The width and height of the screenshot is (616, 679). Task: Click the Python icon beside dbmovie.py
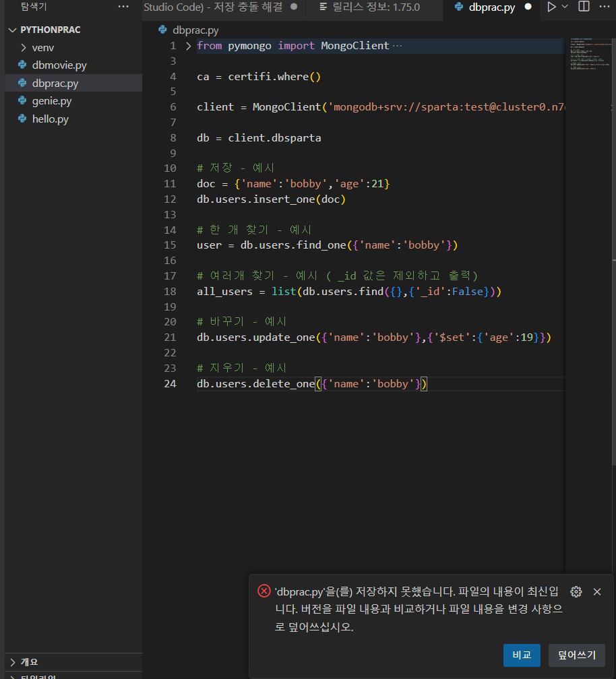22,65
